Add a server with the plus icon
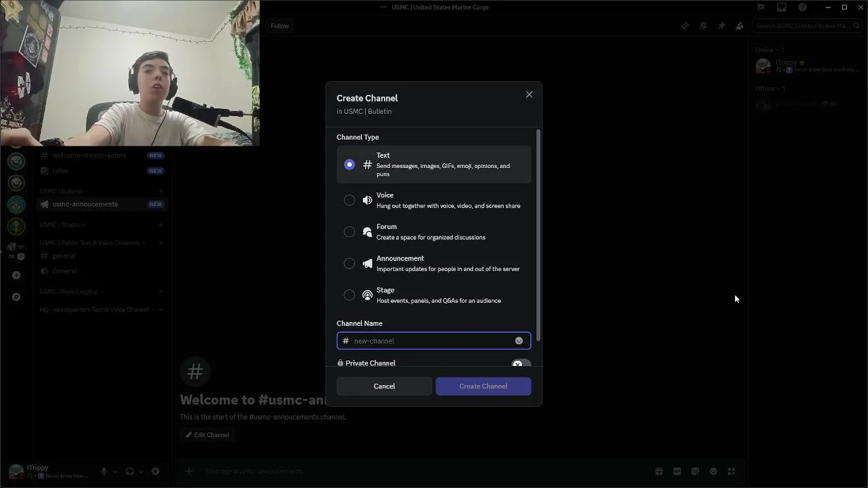The height and width of the screenshot is (488, 868). point(16,275)
